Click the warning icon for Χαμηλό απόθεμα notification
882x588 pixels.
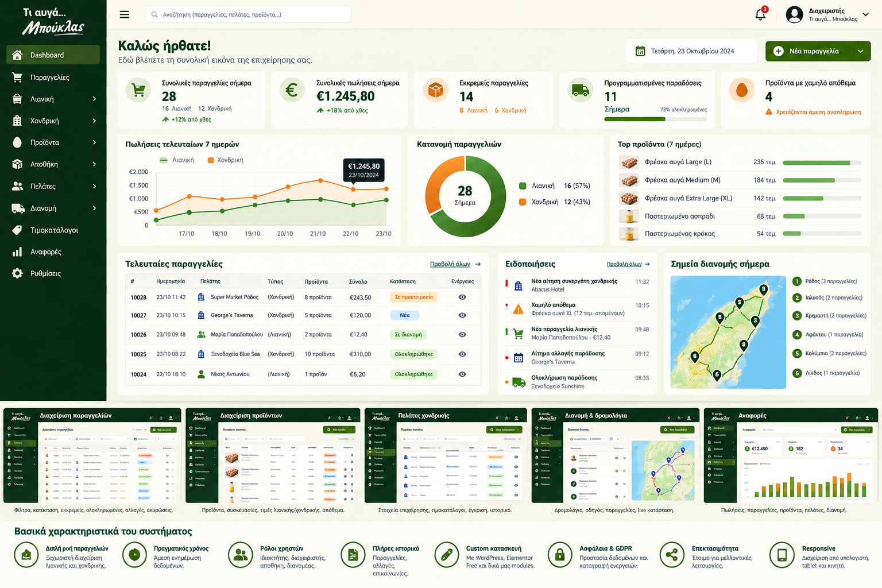(x=518, y=310)
